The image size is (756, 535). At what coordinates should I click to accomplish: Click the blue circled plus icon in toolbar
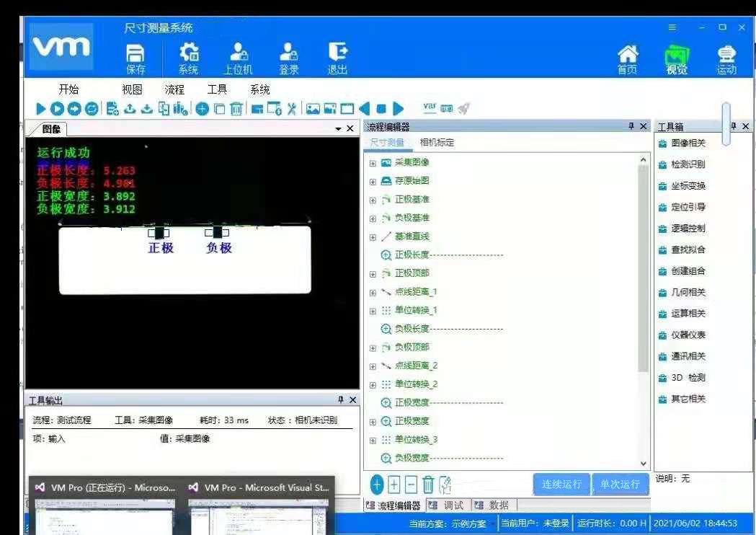pyautogui.click(x=202, y=109)
